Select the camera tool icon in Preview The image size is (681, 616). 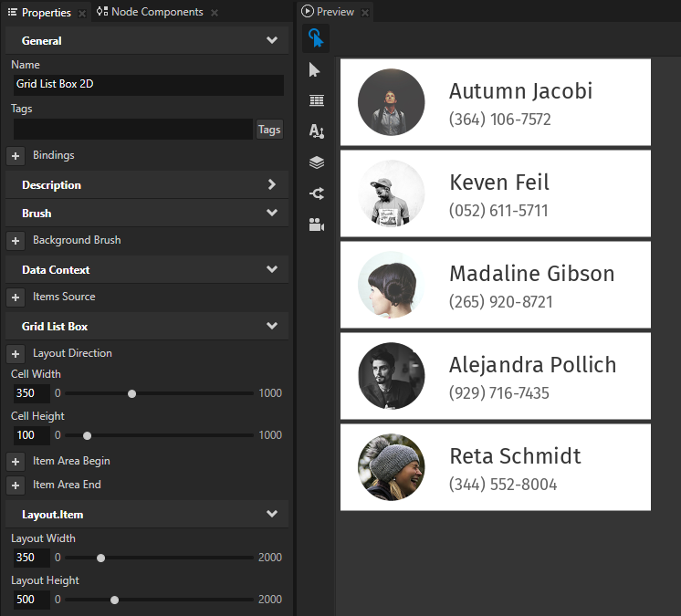[316, 224]
